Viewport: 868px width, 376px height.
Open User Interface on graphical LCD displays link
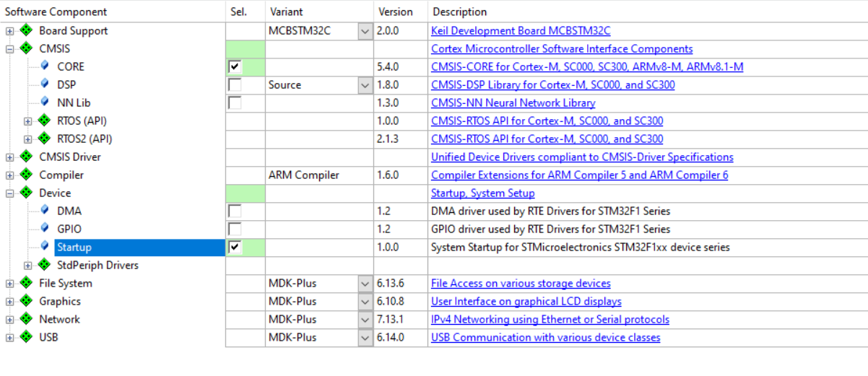pos(526,302)
